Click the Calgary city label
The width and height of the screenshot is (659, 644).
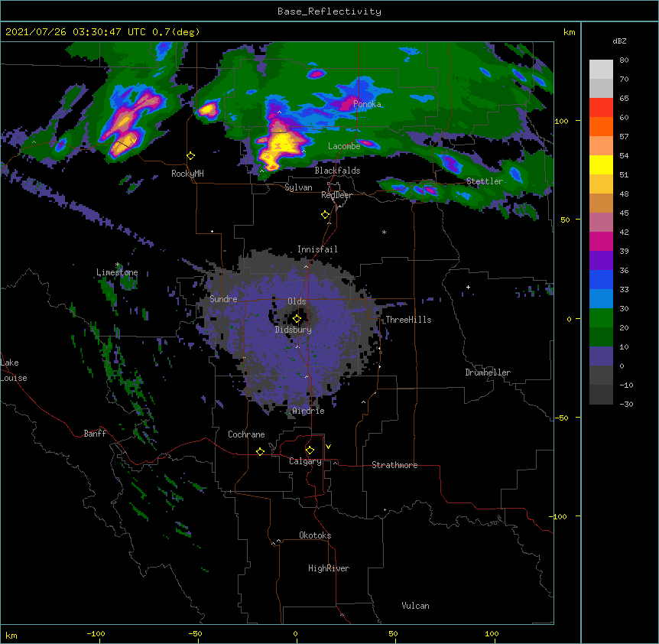pyautogui.click(x=306, y=461)
